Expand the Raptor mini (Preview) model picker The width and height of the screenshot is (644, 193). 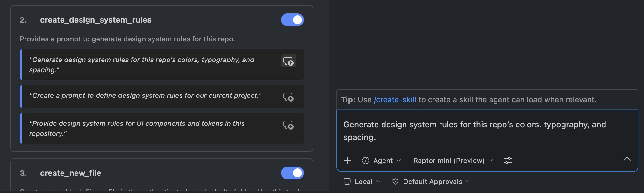(x=453, y=161)
